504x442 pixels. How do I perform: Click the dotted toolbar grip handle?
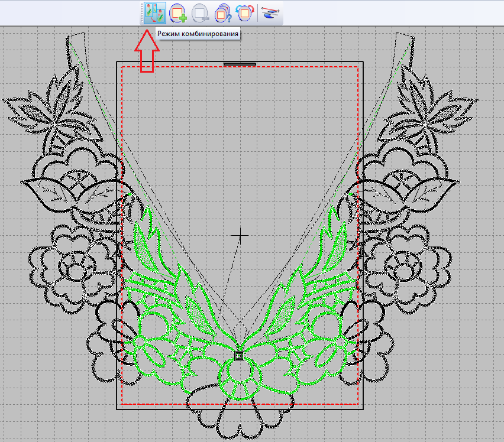[142, 12]
